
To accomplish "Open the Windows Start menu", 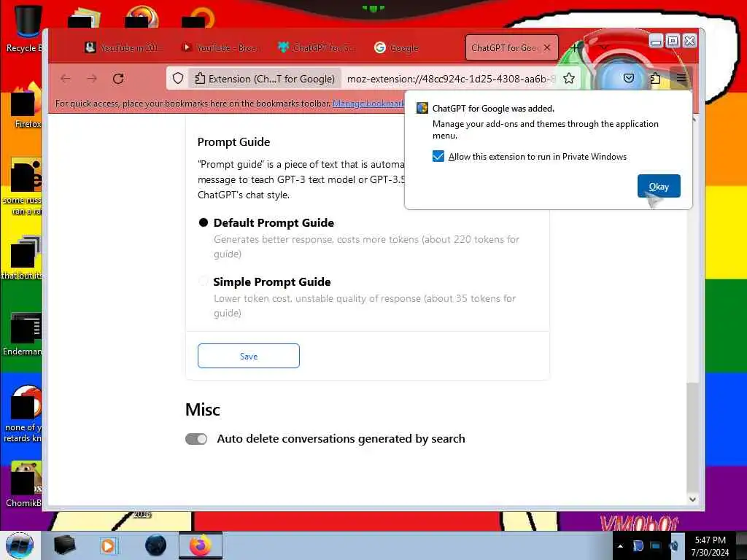I will pos(20,545).
